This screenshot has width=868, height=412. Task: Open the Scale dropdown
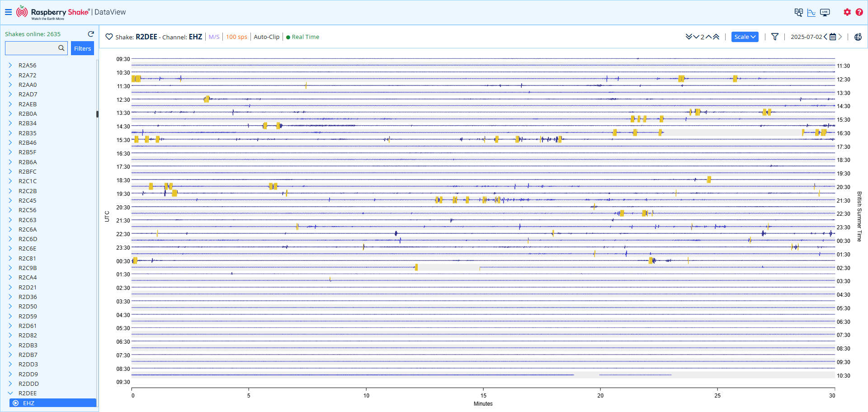(745, 37)
